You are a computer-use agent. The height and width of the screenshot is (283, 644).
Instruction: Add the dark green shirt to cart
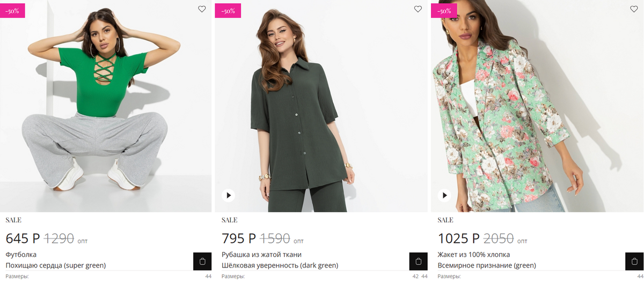[418, 261]
